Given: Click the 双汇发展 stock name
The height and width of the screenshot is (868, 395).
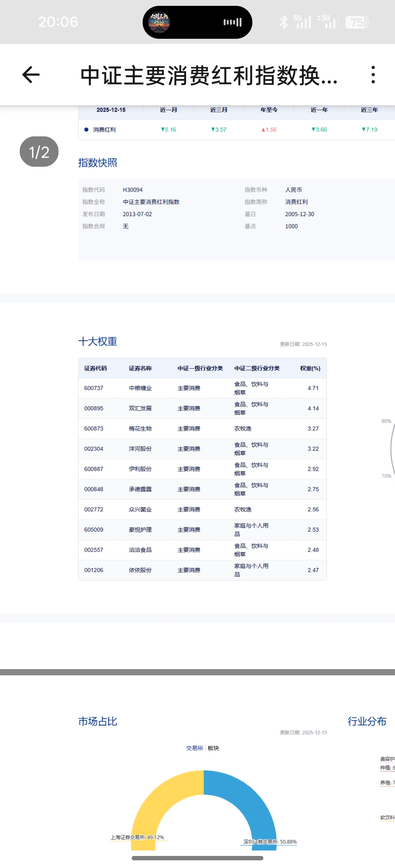Looking at the screenshot, I should (x=140, y=408).
